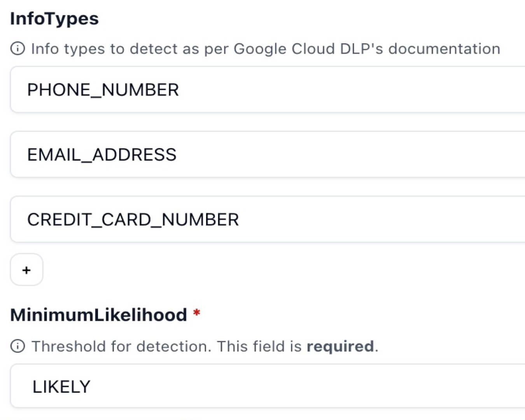Click the plus icon to add InfoType
Viewport: 525px width, 420px height.
click(26, 270)
